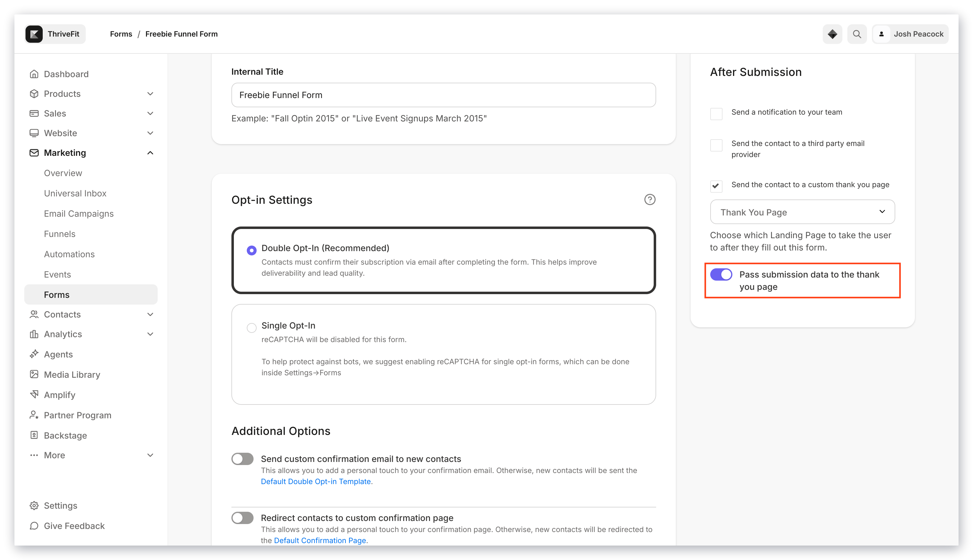Click the Products cube icon
The width and height of the screenshot is (973, 560).
tap(34, 93)
